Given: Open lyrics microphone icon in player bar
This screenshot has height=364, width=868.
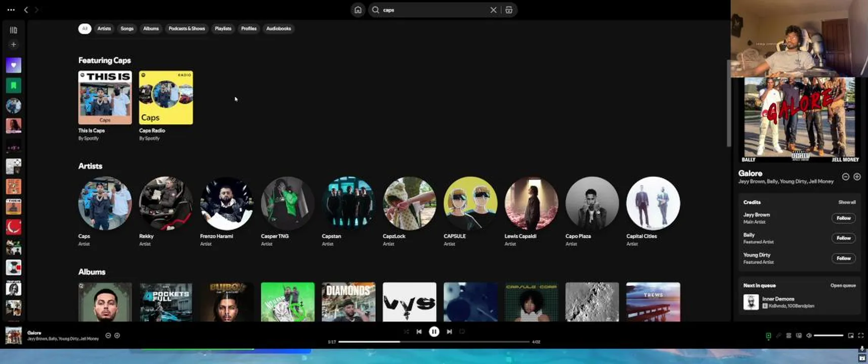Looking at the screenshot, I should tap(778, 336).
